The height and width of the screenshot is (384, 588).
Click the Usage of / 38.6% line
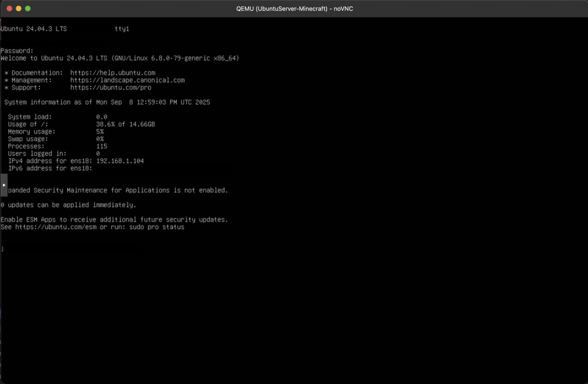(x=78, y=124)
